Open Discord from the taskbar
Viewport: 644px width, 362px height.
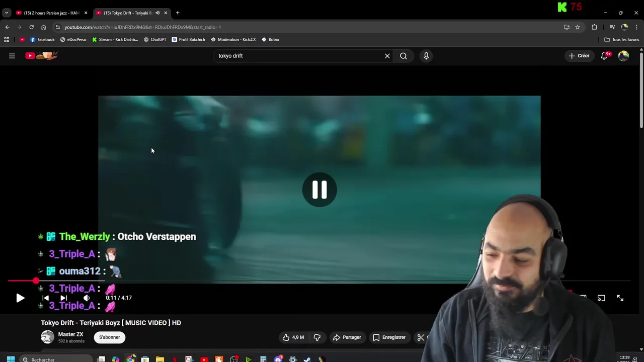(x=278, y=359)
